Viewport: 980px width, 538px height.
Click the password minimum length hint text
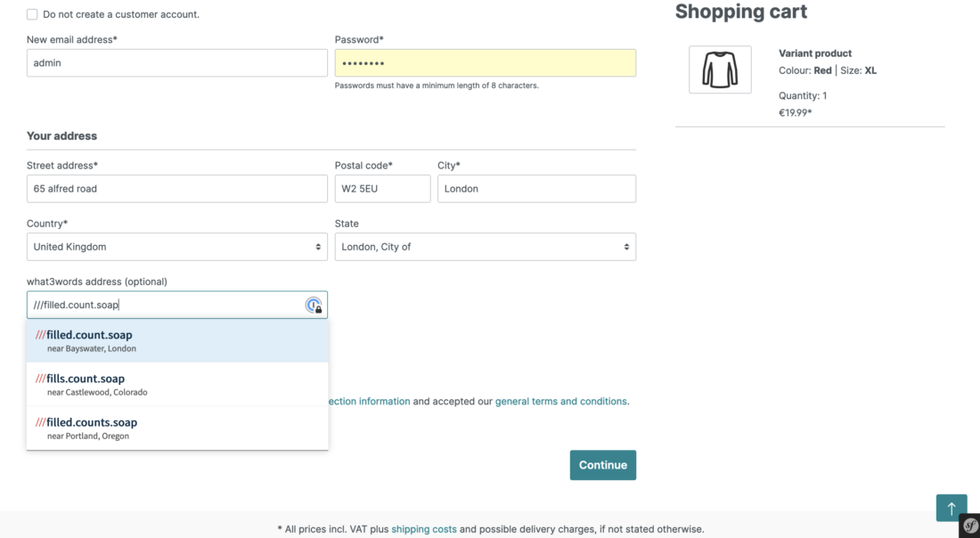click(x=437, y=86)
